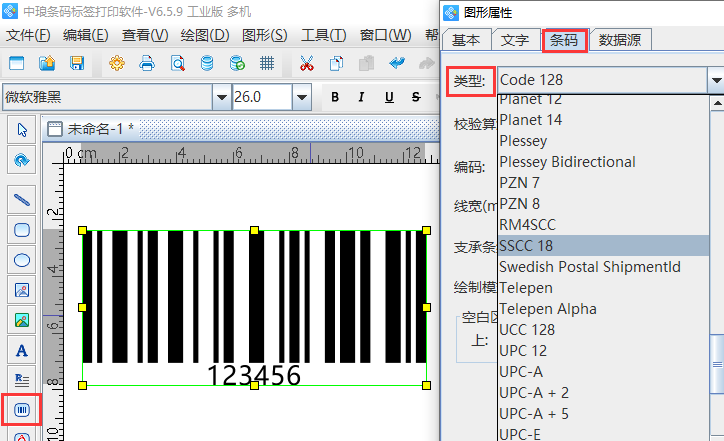
Task: Open the 工具(T) menu
Action: [x=324, y=35]
